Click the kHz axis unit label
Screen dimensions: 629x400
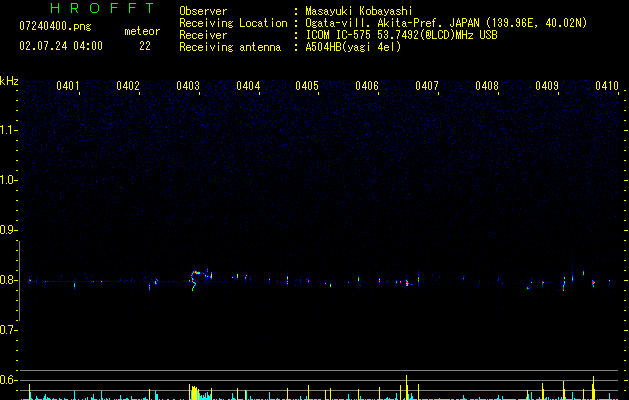click(9, 81)
